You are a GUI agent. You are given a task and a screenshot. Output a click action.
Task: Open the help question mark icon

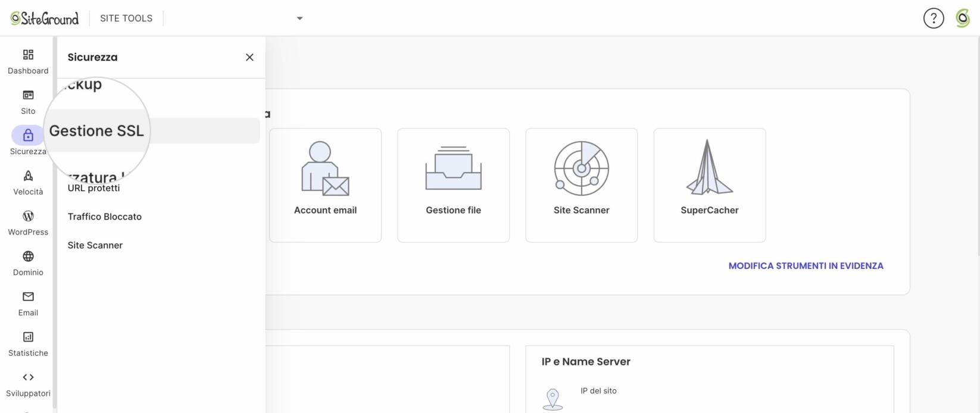pos(934,18)
